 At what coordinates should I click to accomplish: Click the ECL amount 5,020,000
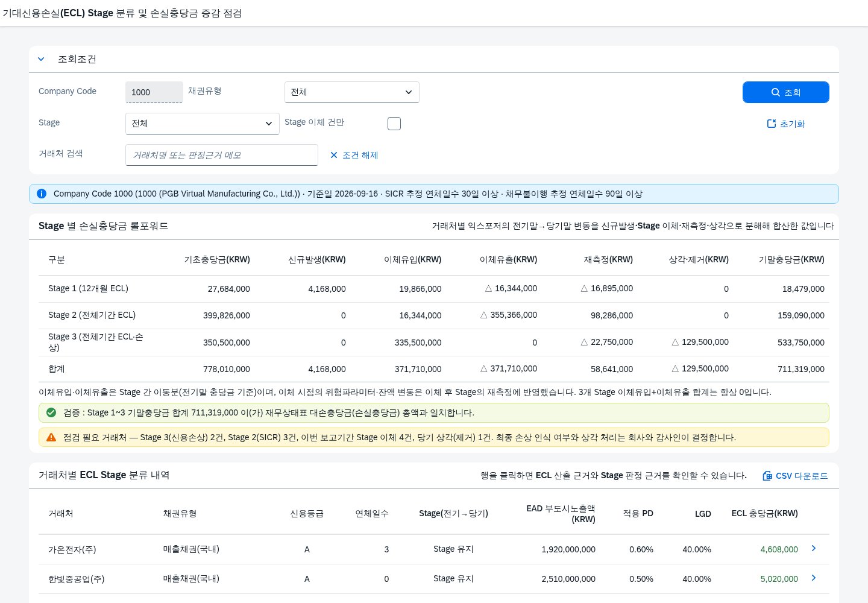coord(779,579)
